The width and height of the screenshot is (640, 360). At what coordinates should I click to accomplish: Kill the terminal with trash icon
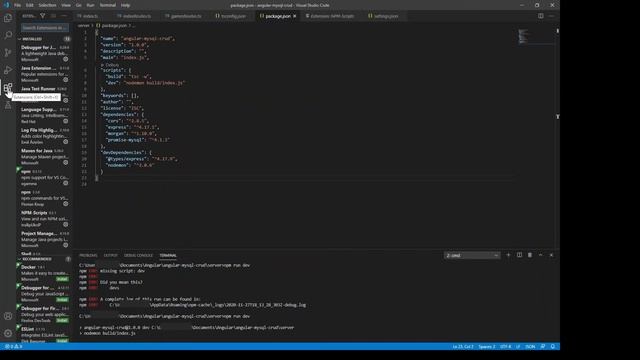point(530,255)
